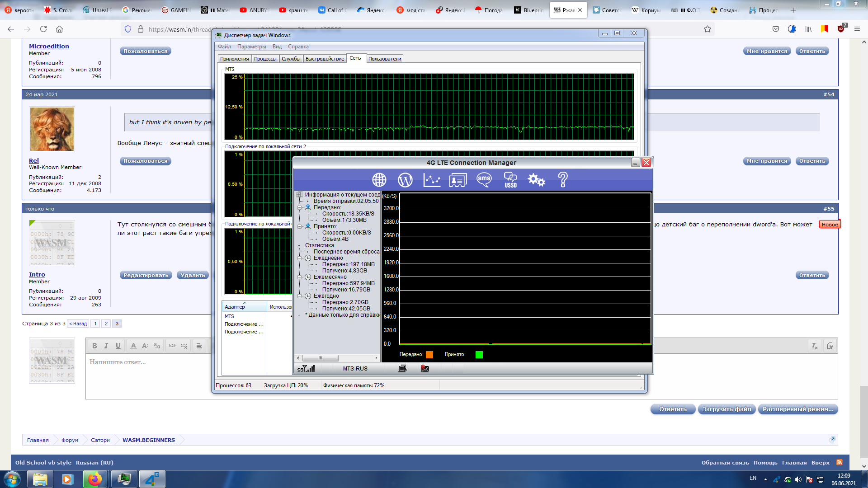Open the traffic statistics graph icon
This screenshot has height=488, width=868.
point(432,180)
